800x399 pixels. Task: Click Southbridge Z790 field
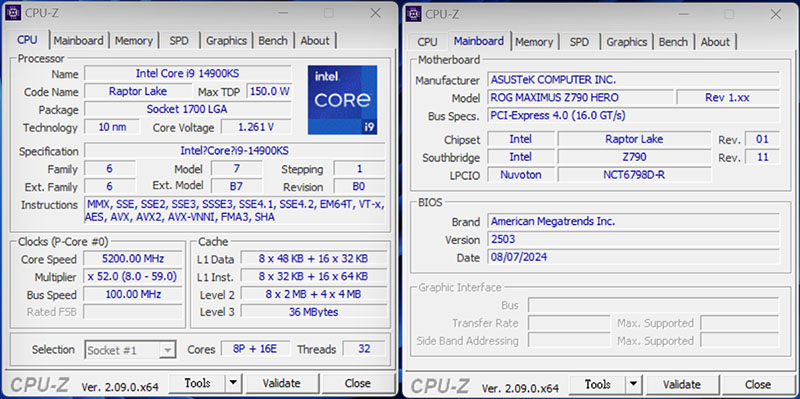pos(634,157)
